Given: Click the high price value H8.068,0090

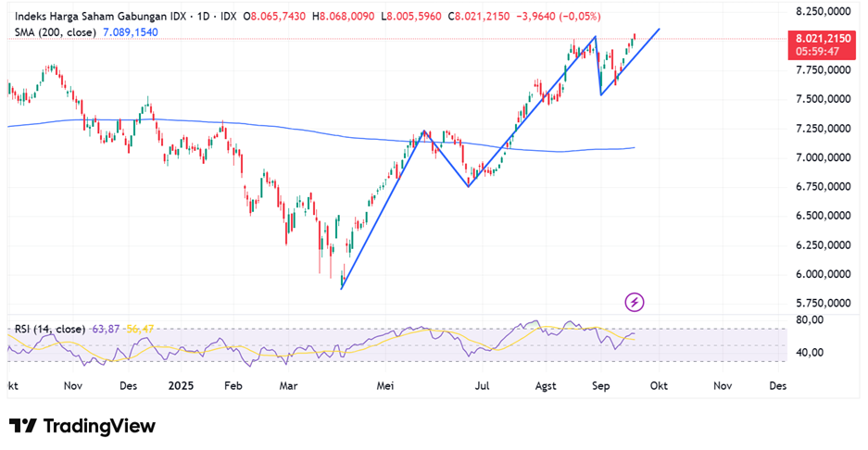Looking at the screenshot, I should [x=343, y=17].
